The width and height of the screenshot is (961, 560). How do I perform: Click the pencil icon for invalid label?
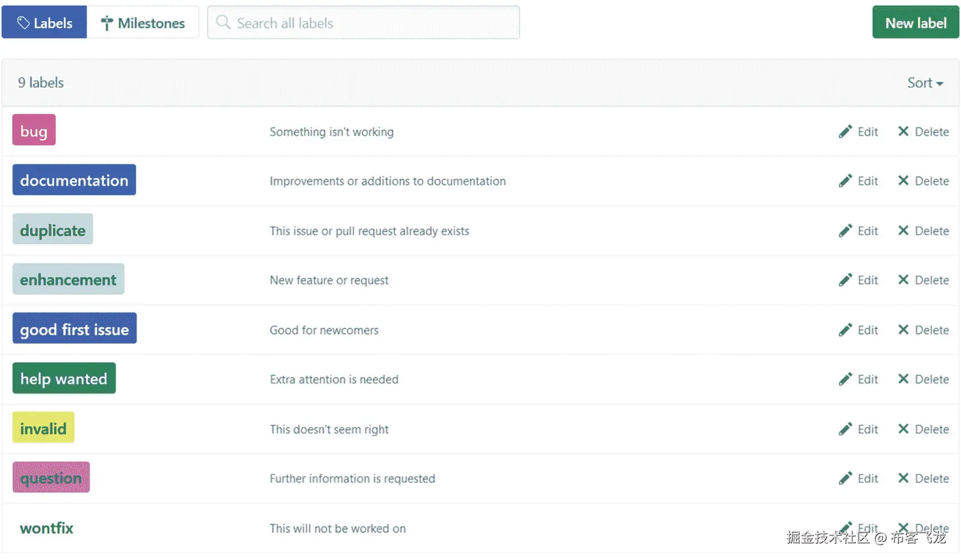[x=845, y=429]
